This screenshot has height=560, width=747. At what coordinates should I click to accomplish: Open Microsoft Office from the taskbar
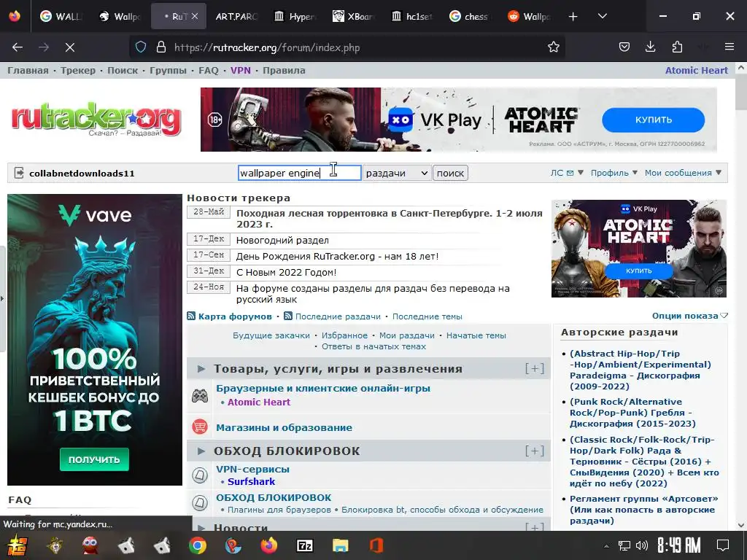376,545
